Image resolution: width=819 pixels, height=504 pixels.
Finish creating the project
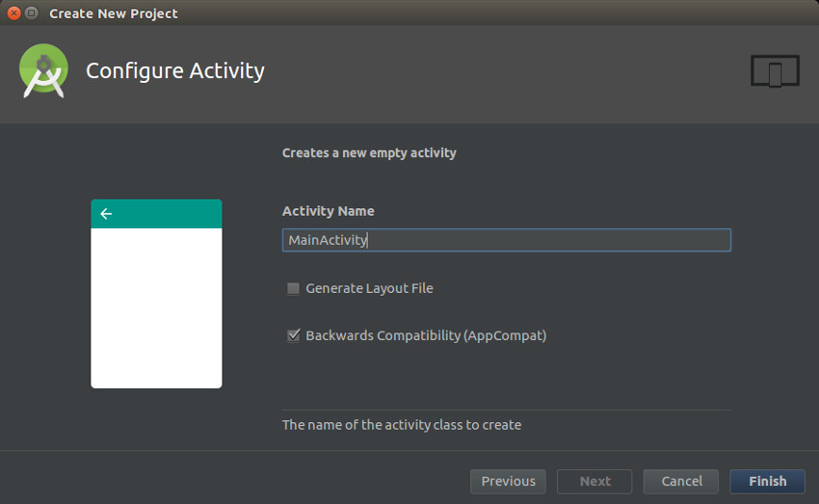(767, 481)
